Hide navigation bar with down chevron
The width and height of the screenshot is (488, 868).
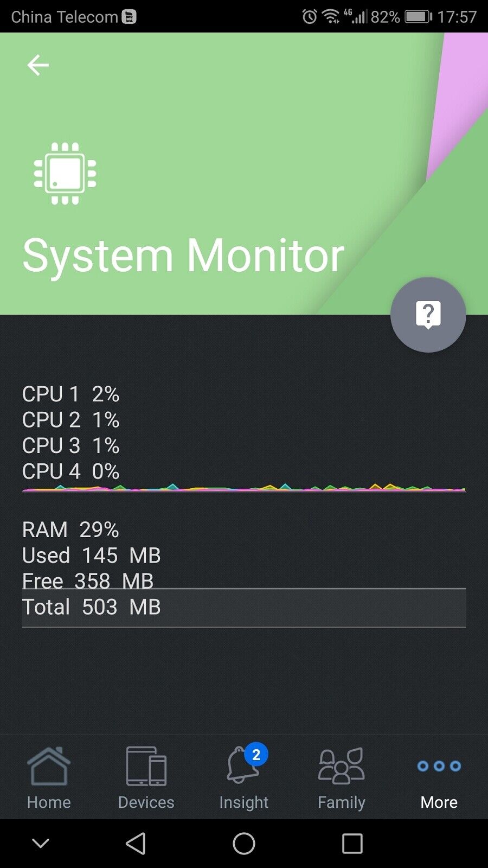(x=41, y=843)
